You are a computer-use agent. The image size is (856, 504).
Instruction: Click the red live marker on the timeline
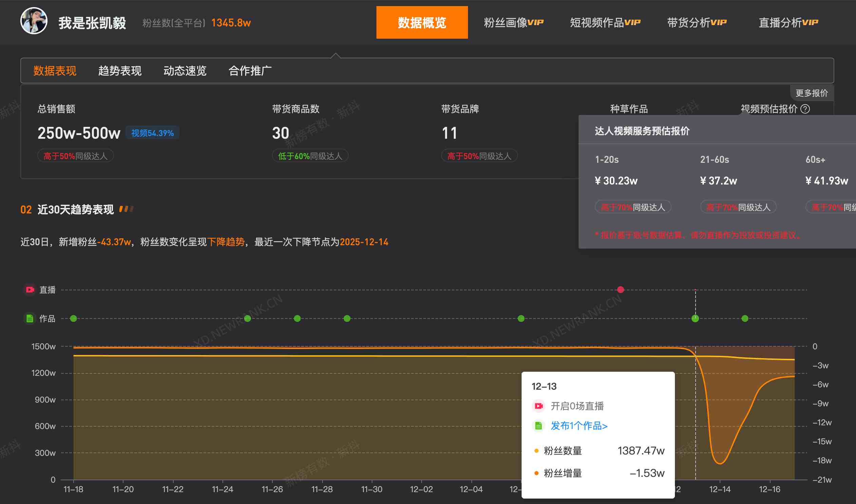click(621, 290)
